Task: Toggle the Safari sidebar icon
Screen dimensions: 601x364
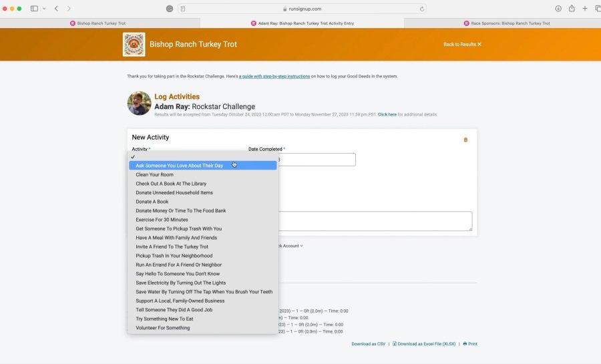Action: (34, 9)
